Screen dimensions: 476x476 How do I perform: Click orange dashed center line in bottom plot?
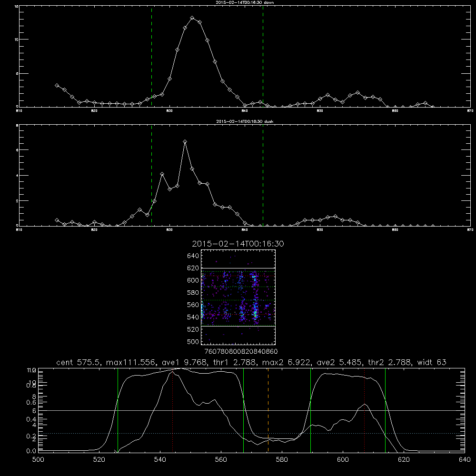(x=268, y=410)
